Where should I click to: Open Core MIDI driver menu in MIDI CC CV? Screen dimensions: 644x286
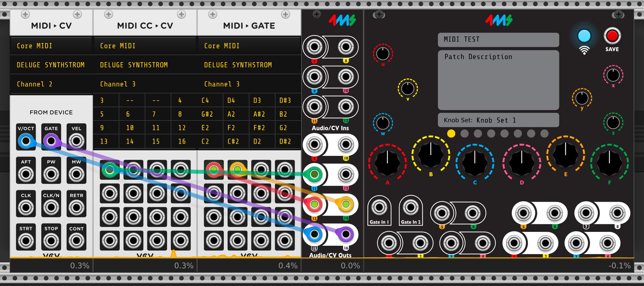[145, 46]
